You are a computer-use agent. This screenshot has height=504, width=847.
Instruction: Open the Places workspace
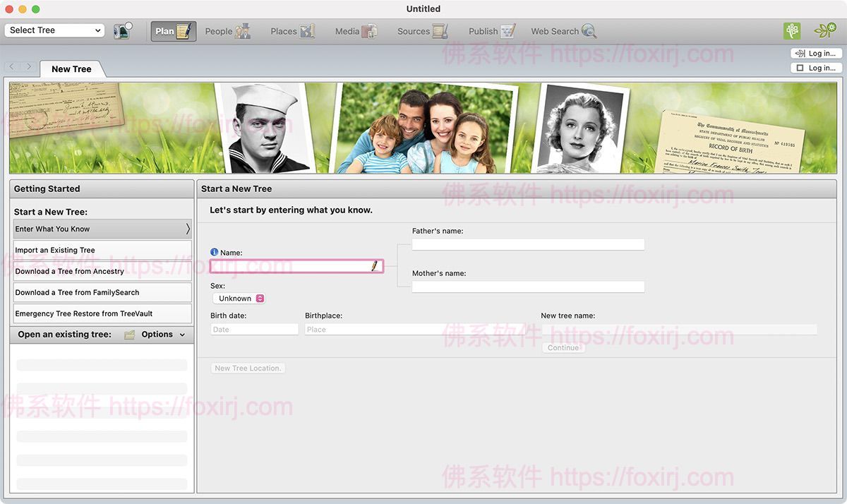[291, 31]
